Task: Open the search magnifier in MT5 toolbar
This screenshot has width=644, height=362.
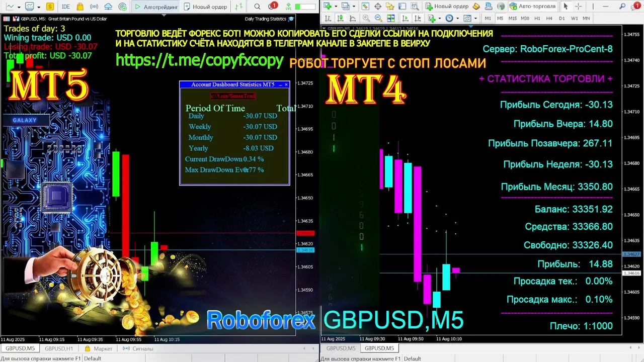Action: click(257, 7)
